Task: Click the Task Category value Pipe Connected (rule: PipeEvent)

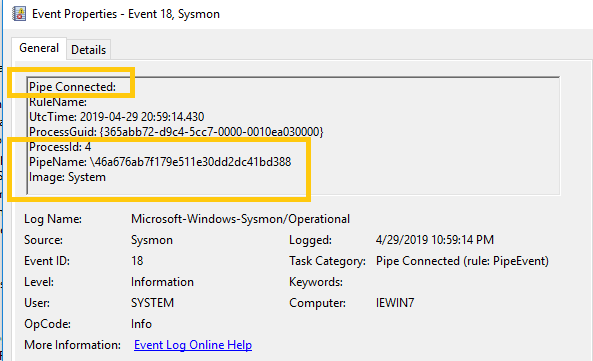Action: (x=462, y=261)
